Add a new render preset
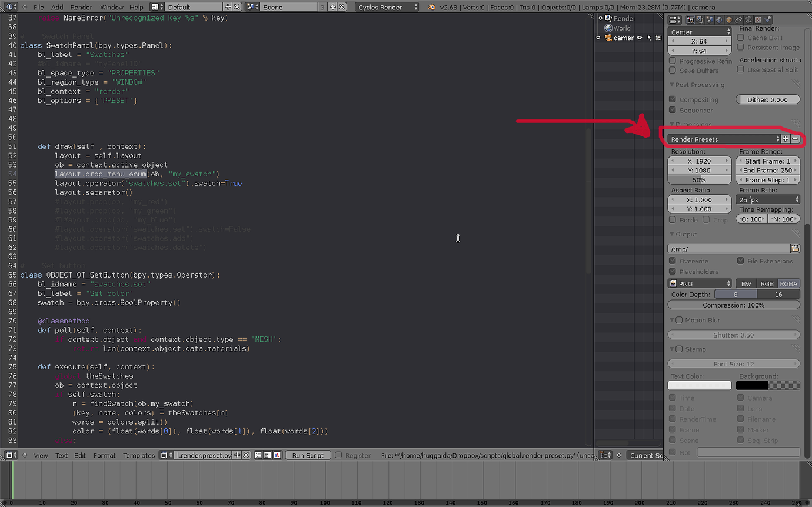This screenshot has height=507, width=812. point(786,139)
